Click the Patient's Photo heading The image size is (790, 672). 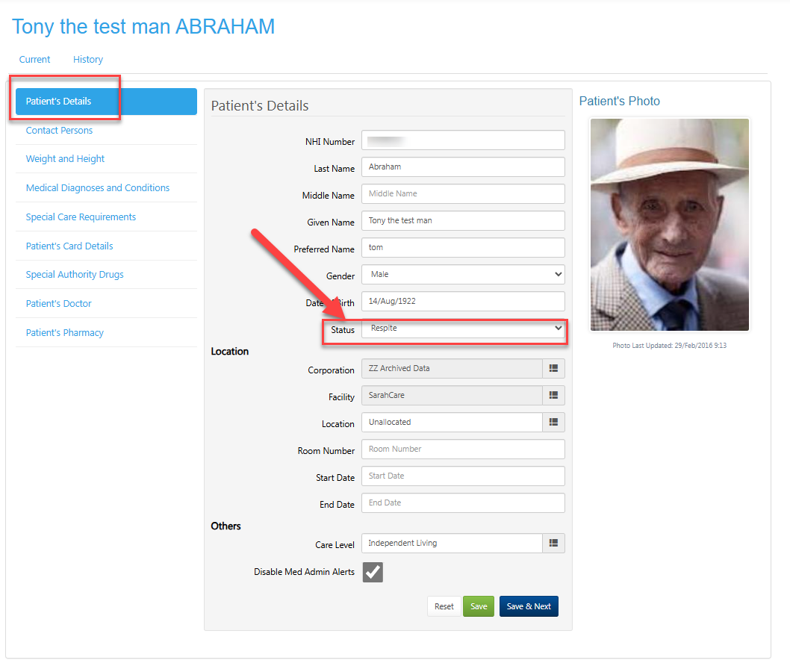click(x=619, y=102)
